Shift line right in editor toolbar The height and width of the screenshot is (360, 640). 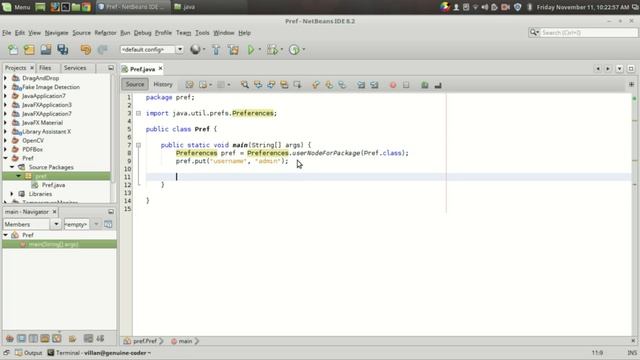374,85
